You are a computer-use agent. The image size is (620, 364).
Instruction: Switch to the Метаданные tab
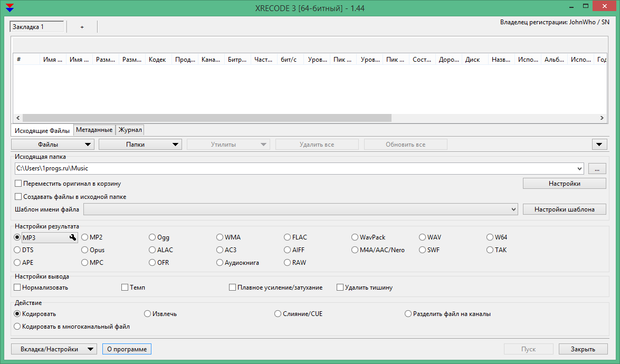click(x=94, y=130)
